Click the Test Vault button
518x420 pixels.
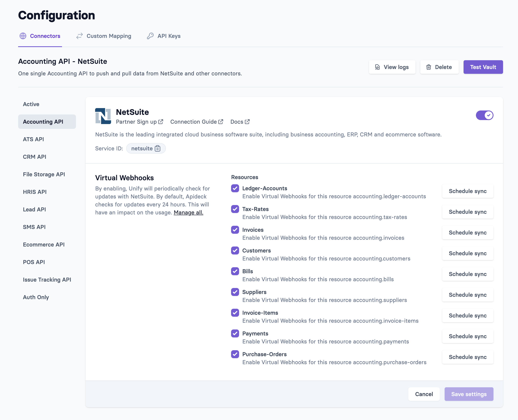pyautogui.click(x=483, y=67)
